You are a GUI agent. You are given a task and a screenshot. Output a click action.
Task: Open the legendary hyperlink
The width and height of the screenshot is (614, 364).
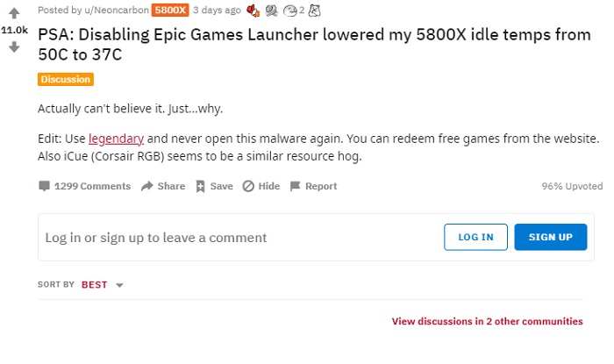pyautogui.click(x=117, y=139)
